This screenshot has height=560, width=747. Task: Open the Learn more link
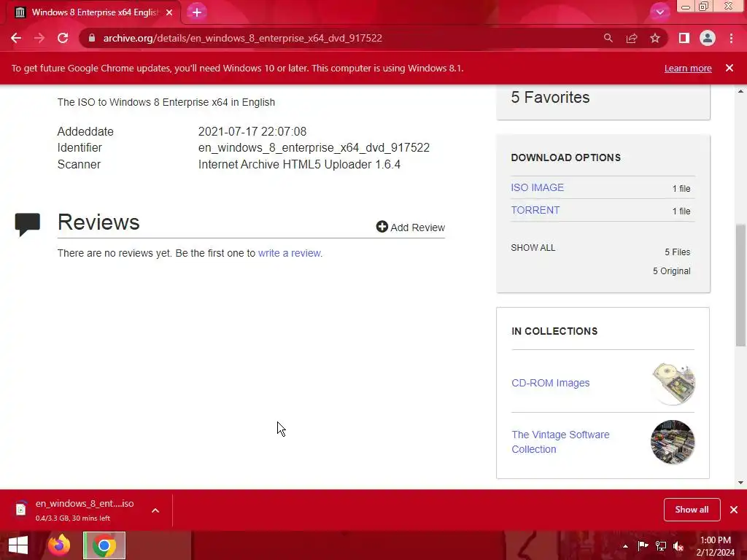tap(688, 68)
